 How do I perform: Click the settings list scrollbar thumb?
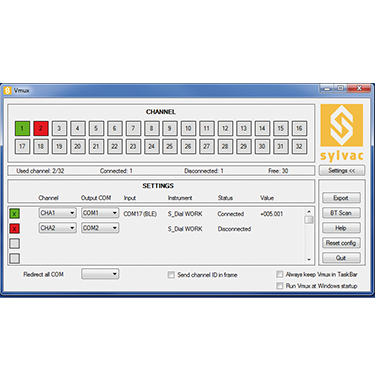pyautogui.click(x=309, y=220)
